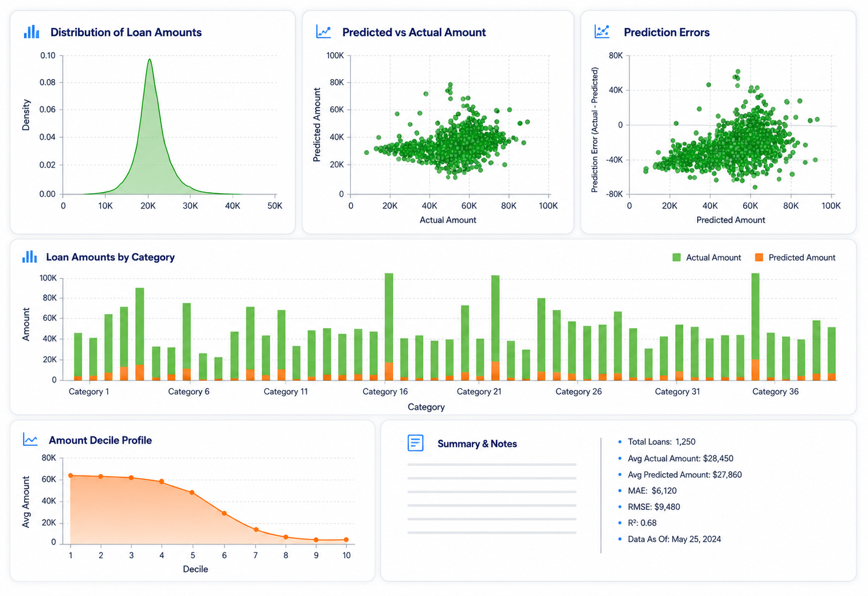Viewport: 868px width, 596px height.
Task: Click the Category 11 axis label
Action: point(286,392)
